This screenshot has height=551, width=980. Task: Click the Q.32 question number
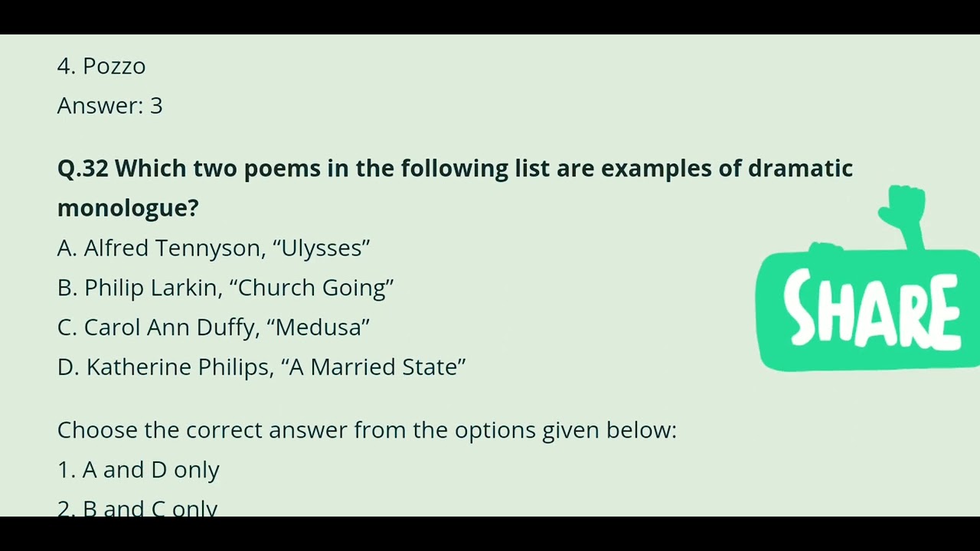(x=82, y=168)
